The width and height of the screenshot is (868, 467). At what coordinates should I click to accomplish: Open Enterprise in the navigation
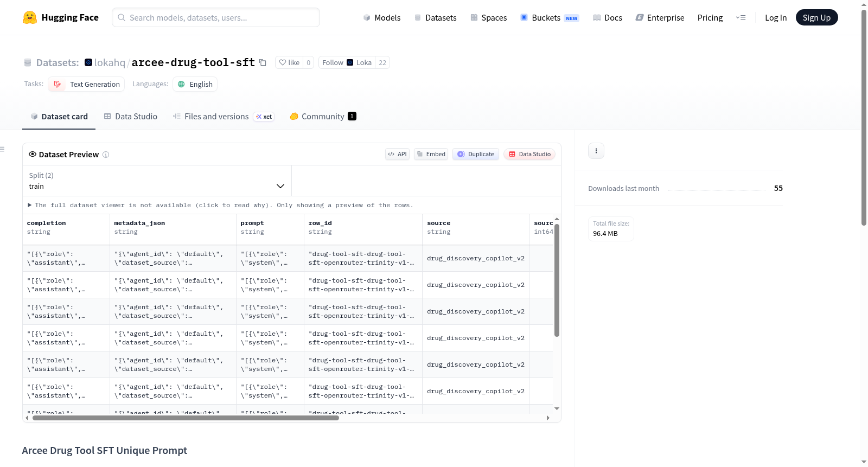pyautogui.click(x=660, y=17)
